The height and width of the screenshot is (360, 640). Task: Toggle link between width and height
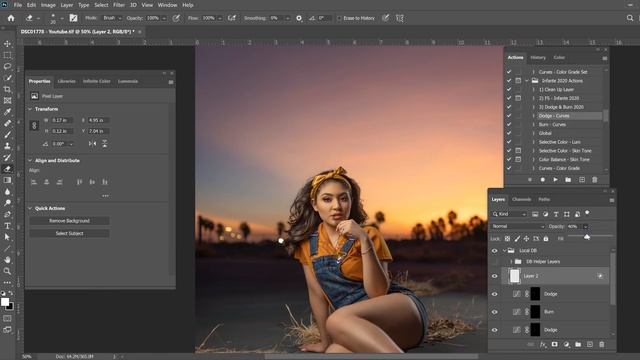pos(34,126)
